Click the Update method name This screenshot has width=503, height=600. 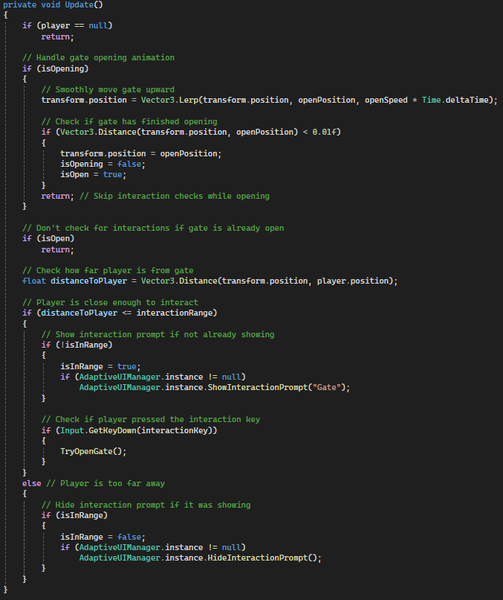coord(79,5)
